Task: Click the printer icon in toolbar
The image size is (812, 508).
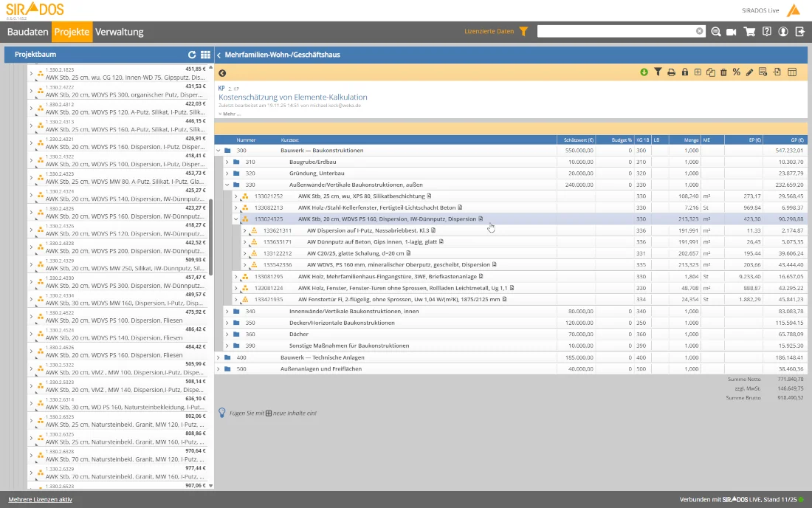Action: pyautogui.click(x=671, y=72)
